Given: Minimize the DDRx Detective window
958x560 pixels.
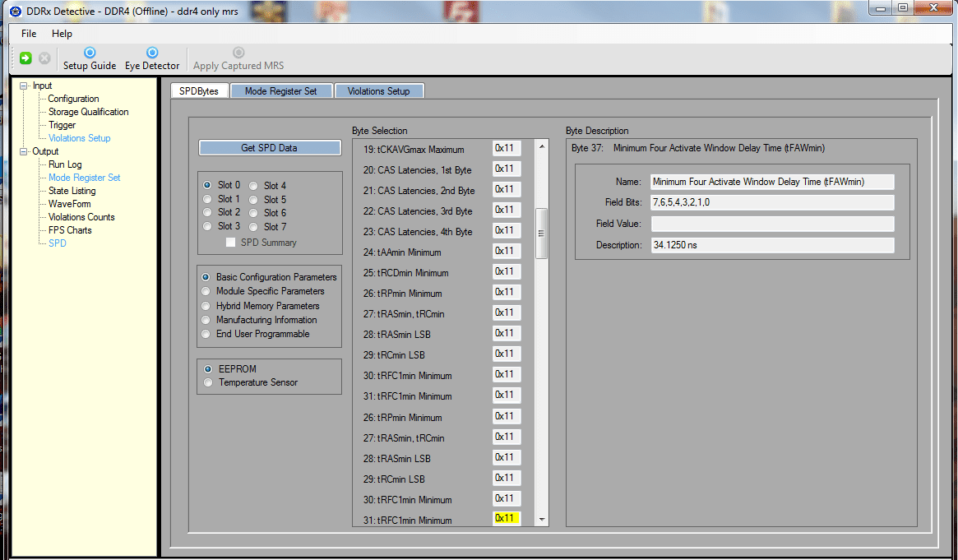Looking at the screenshot, I should (881, 8).
